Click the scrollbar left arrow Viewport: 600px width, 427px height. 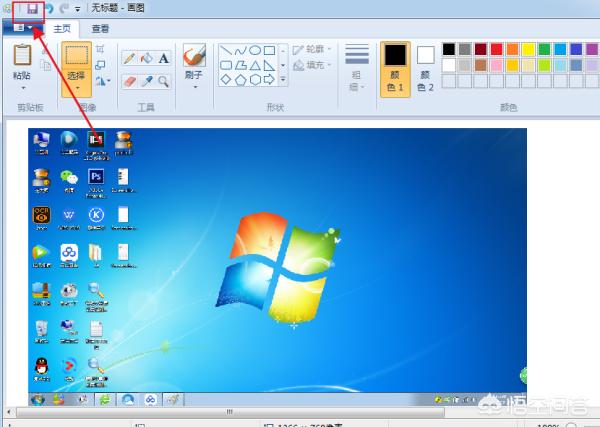9,412
